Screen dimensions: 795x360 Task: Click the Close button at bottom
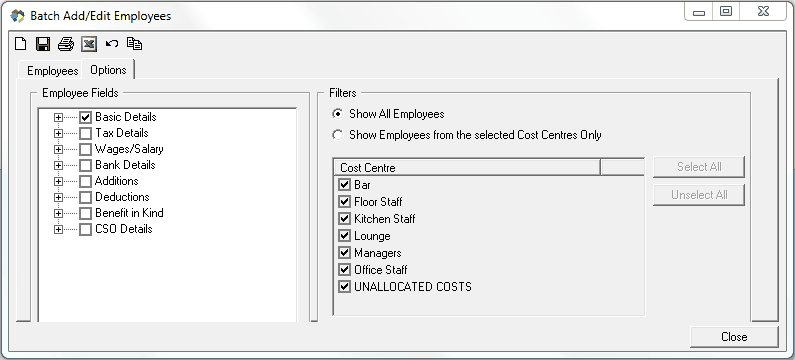tap(734, 337)
